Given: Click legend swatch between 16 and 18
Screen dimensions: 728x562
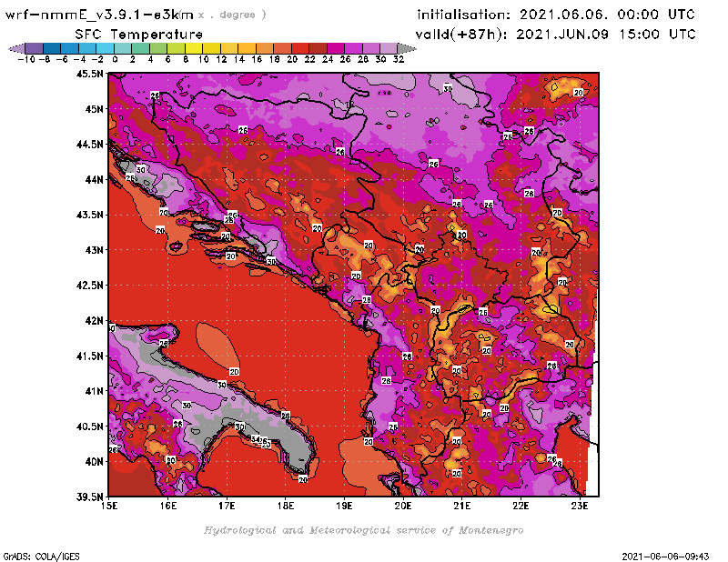Looking at the screenshot, I should [264, 48].
